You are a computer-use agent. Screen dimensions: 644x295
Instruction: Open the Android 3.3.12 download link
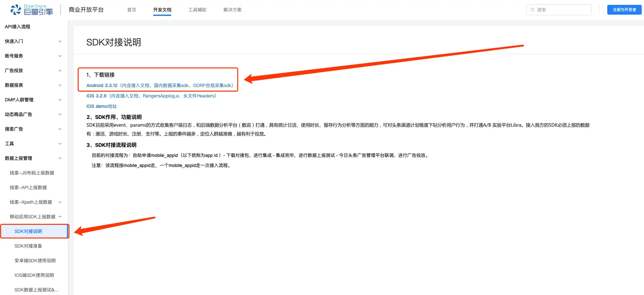102,85
